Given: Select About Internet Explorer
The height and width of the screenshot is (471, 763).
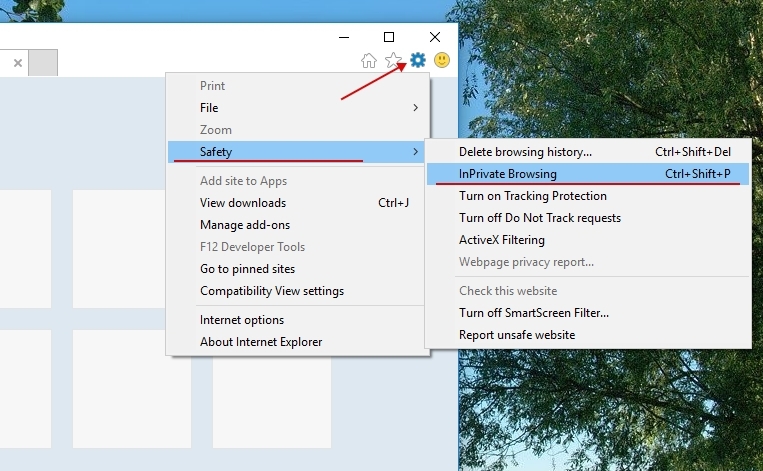Looking at the screenshot, I should point(298,342).
